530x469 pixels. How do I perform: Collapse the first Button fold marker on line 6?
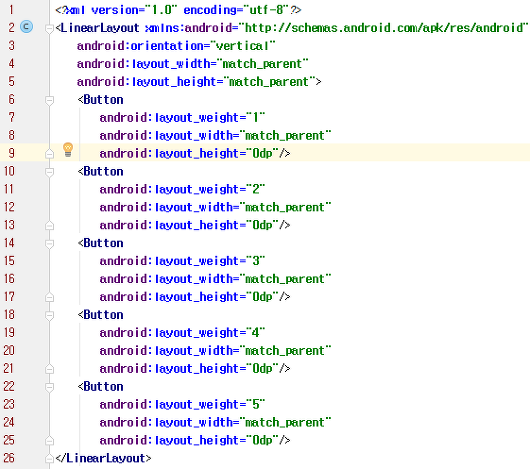pyautogui.click(x=49, y=100)
